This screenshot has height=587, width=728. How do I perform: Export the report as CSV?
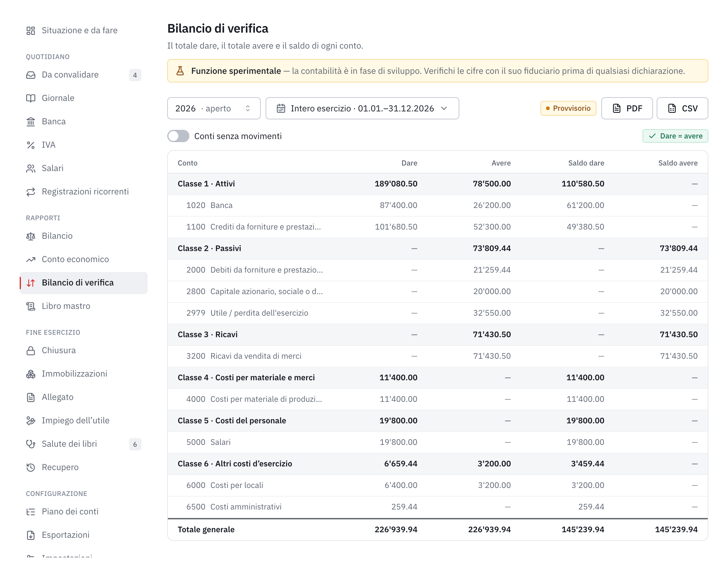[682, 108]
